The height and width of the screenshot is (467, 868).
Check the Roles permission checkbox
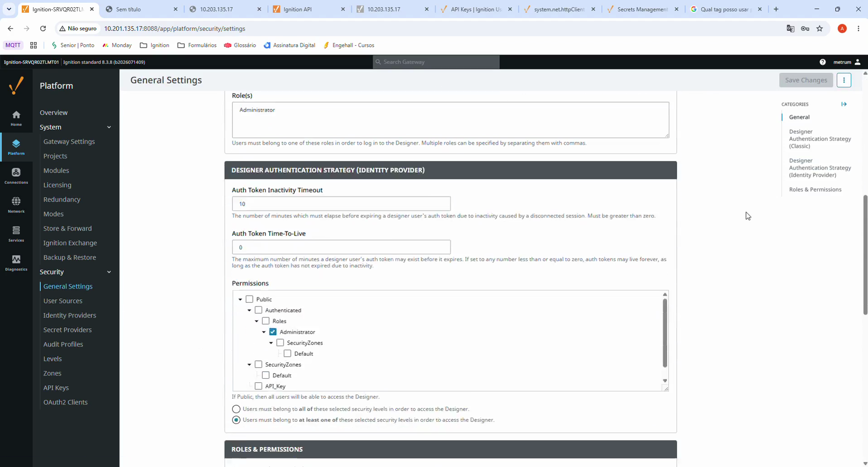pos(265,321)
